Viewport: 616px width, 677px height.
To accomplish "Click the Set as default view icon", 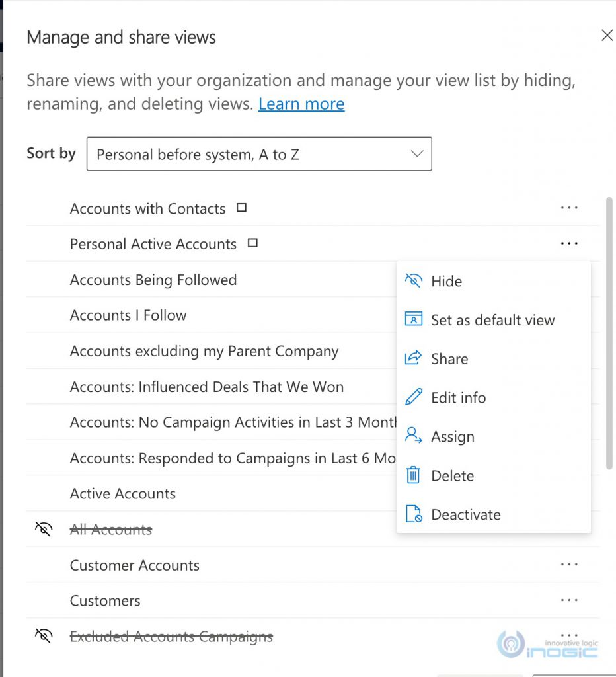I will click(412, 319).
